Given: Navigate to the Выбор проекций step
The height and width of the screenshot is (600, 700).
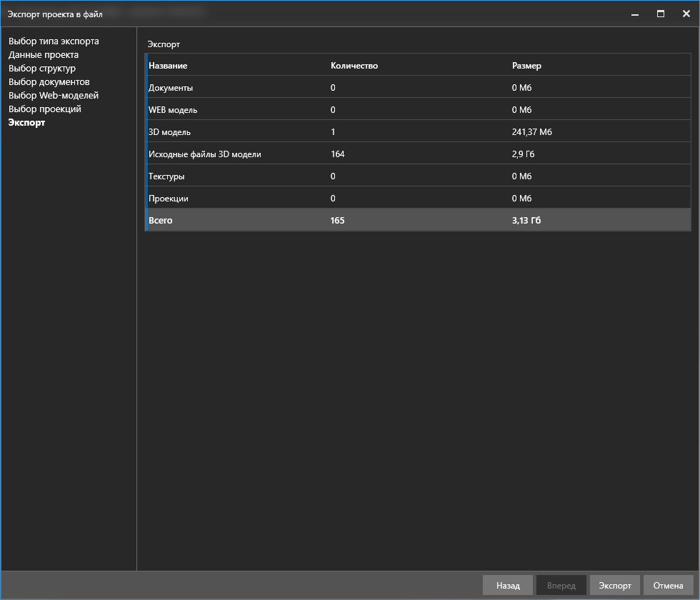Looking at the screenshot, I should (45, 109).
